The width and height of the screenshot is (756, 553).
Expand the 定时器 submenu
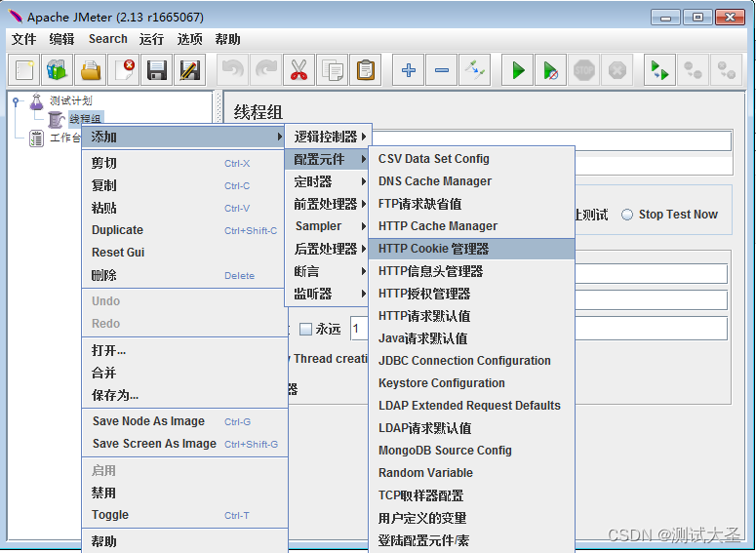coord(329,181)
